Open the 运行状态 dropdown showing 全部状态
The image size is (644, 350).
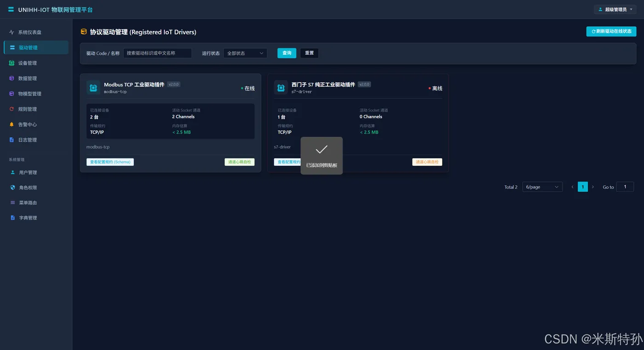coord(245,53)
